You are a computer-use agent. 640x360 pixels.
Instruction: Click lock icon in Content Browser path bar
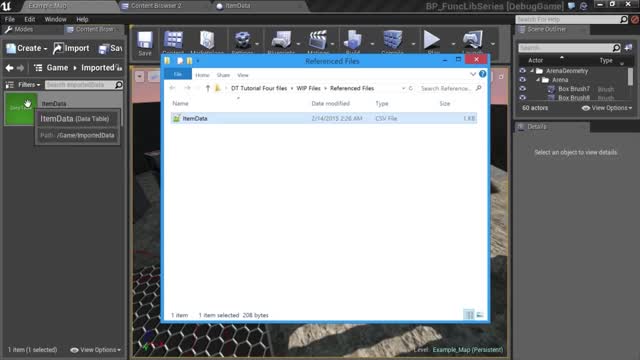(119, 68)
